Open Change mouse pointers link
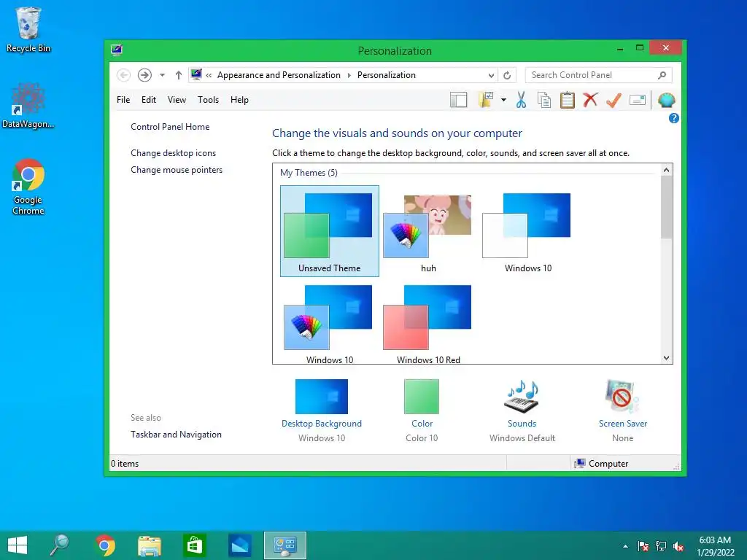Screen dimensions: 747x560 177,169
